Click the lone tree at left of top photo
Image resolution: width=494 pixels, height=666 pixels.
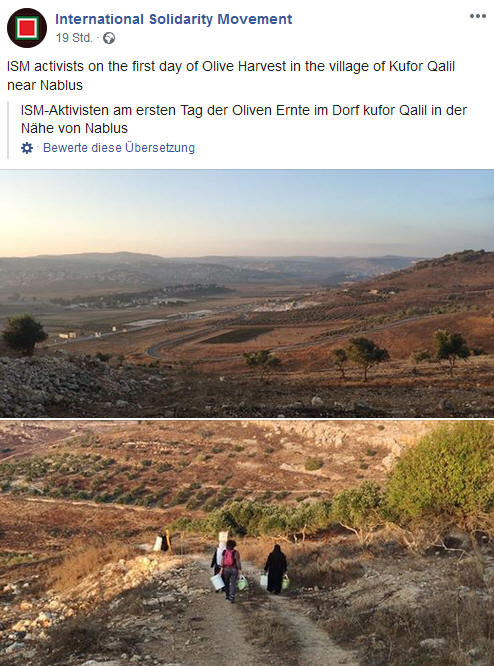click(x=24, y=334)
